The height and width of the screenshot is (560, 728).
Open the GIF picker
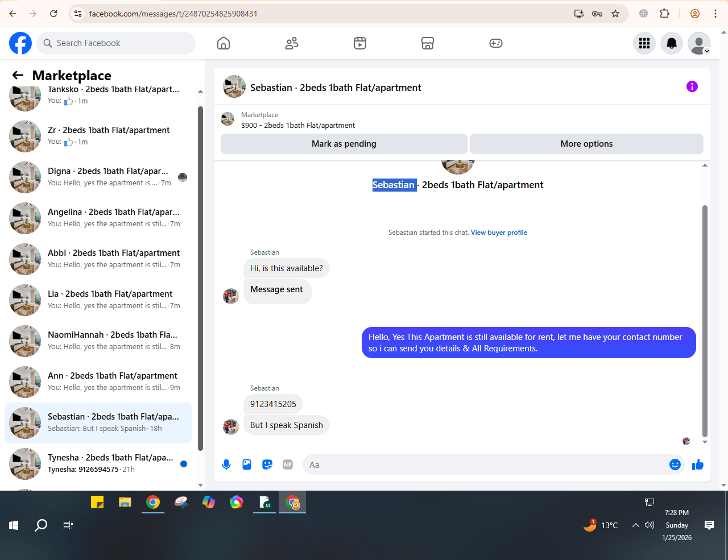coord(288,464)
